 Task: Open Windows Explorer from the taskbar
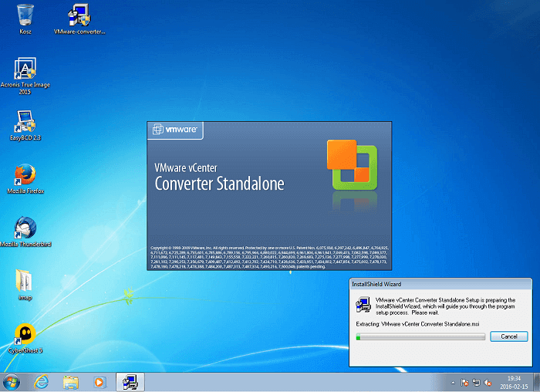pyautogui.click(x=70, y=382)
